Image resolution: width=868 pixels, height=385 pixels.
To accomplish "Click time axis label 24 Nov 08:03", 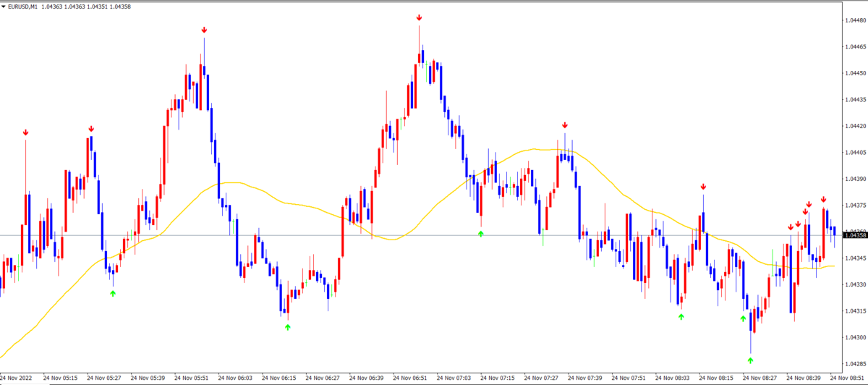I will point(673,378).
